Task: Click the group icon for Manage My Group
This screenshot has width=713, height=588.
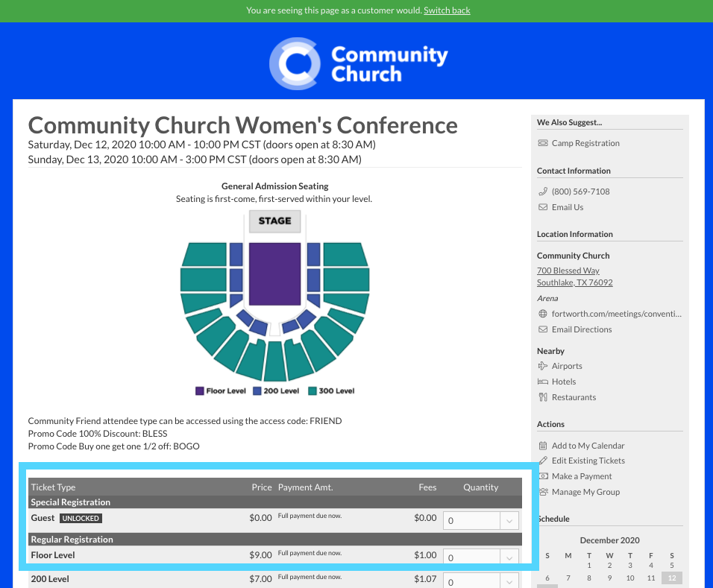Action: point(544,492)
